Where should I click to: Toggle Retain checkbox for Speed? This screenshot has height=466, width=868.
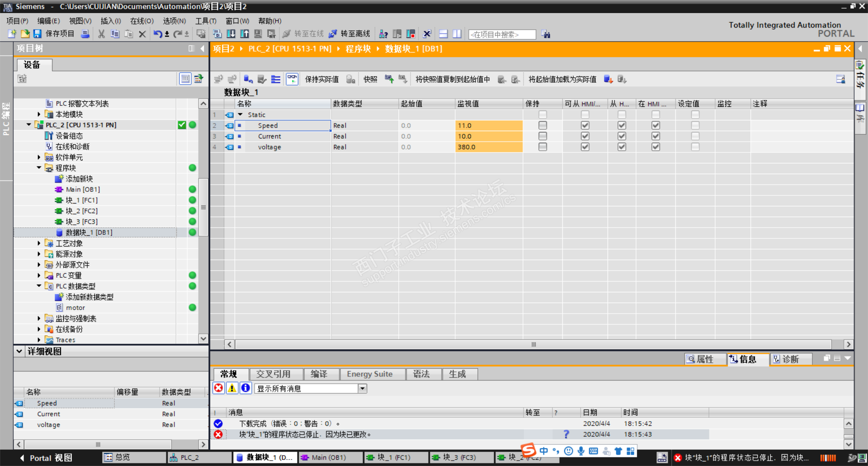click(x=543, y=125)
